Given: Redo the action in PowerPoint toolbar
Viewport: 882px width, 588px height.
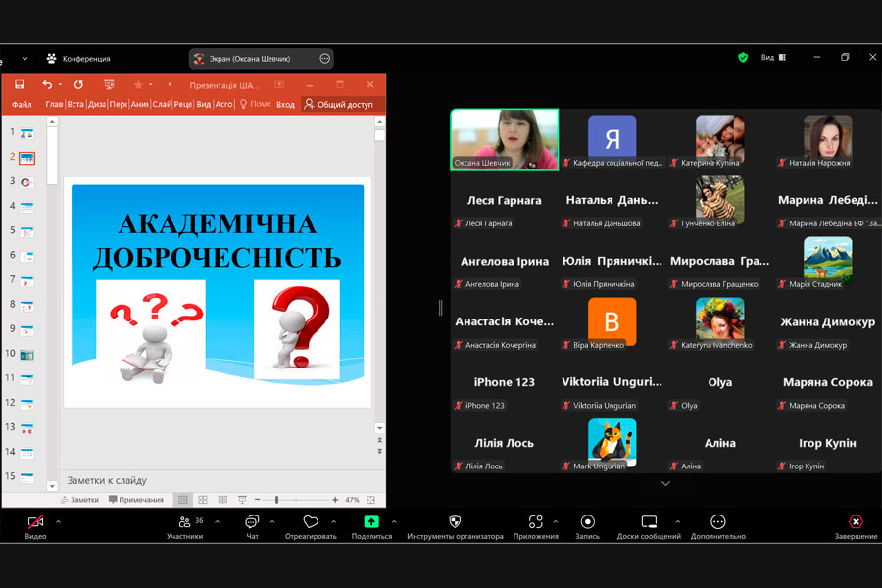Looking at the screenshot, I should (x=78, y=85).
